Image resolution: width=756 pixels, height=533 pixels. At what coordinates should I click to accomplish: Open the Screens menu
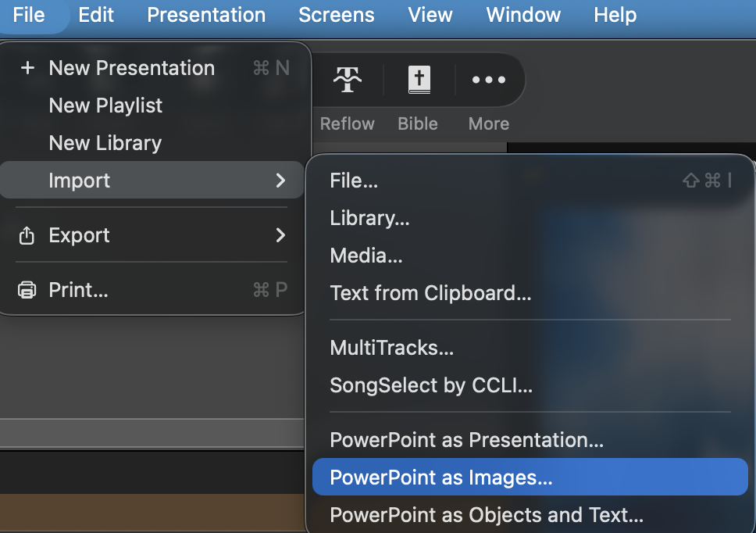(x=337, y=15)
